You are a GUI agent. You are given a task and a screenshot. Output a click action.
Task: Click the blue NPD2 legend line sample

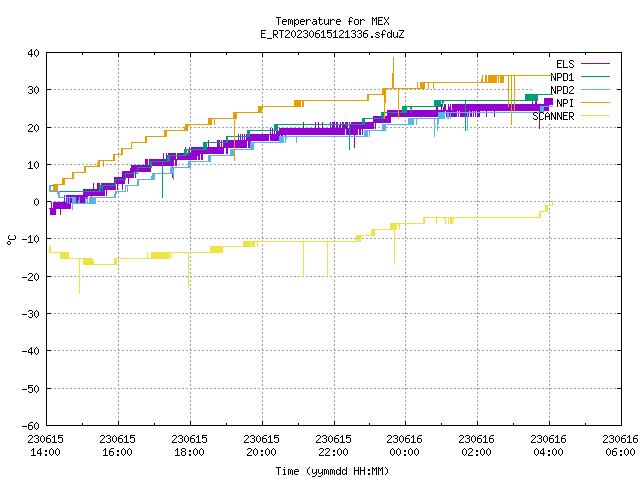(x=595, y=89)
